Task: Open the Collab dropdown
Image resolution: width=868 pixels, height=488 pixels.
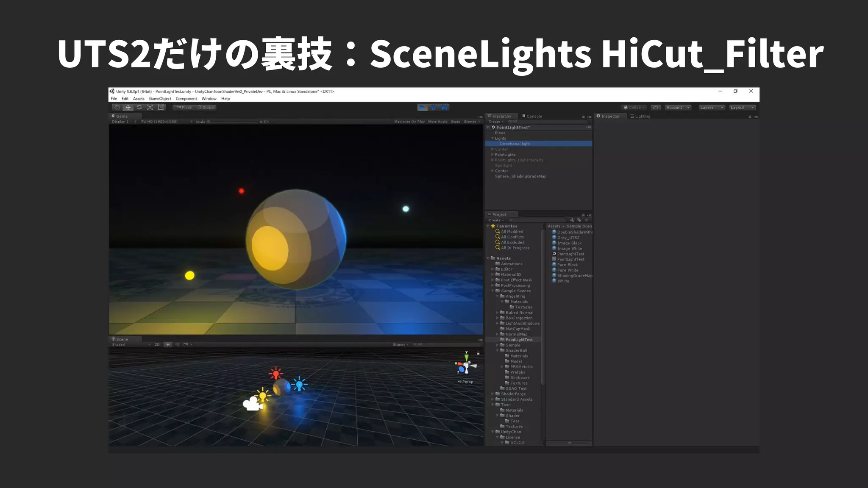Action: [634, 108]
